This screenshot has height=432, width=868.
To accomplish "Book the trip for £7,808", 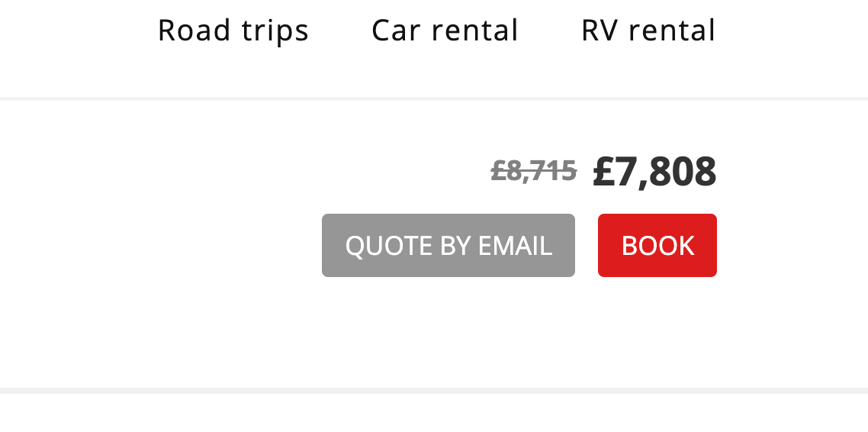I will 657,245.
